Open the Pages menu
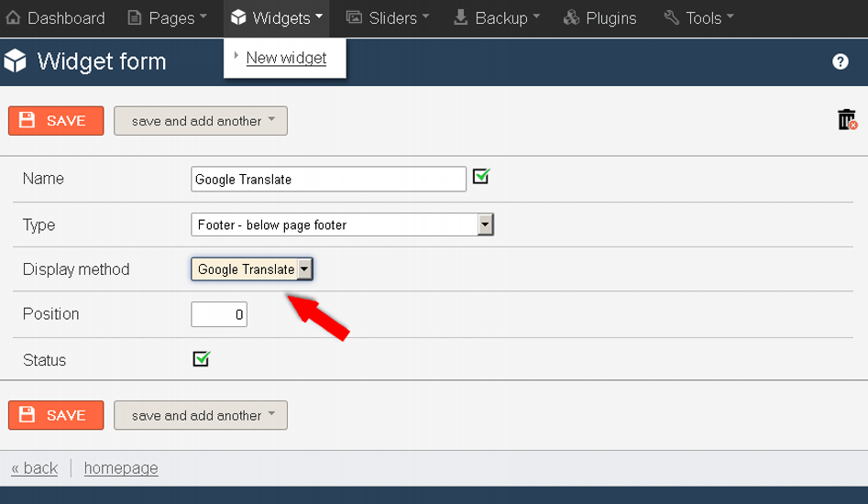Viewport: 868px width, 504px height. click(167, 17)
